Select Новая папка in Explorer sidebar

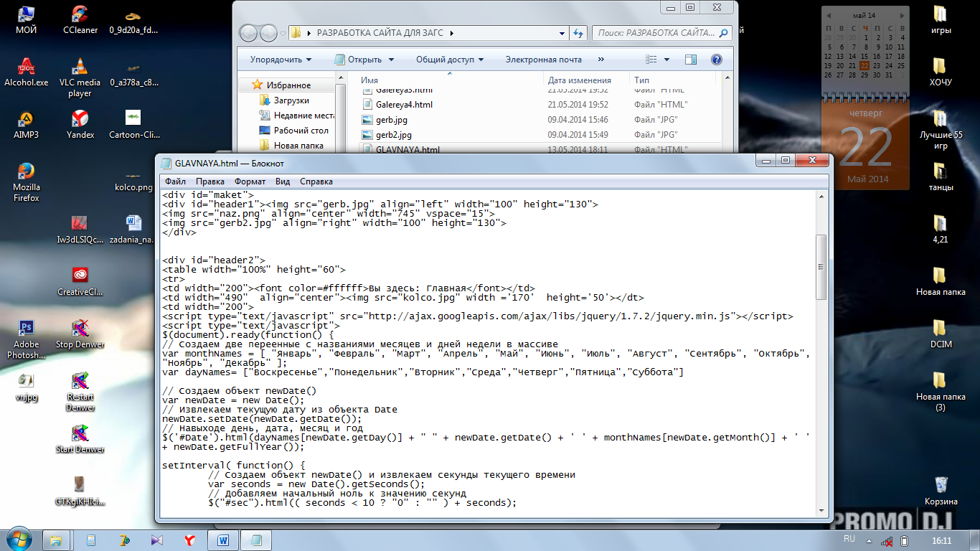point(291,146)
